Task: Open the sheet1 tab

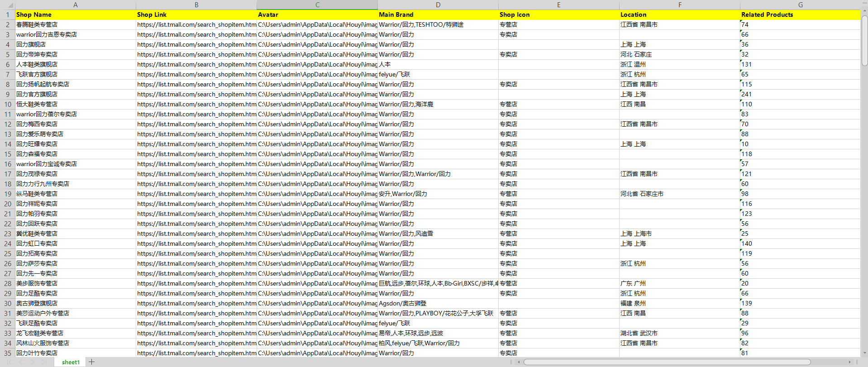Action: [x=71, y=362]
